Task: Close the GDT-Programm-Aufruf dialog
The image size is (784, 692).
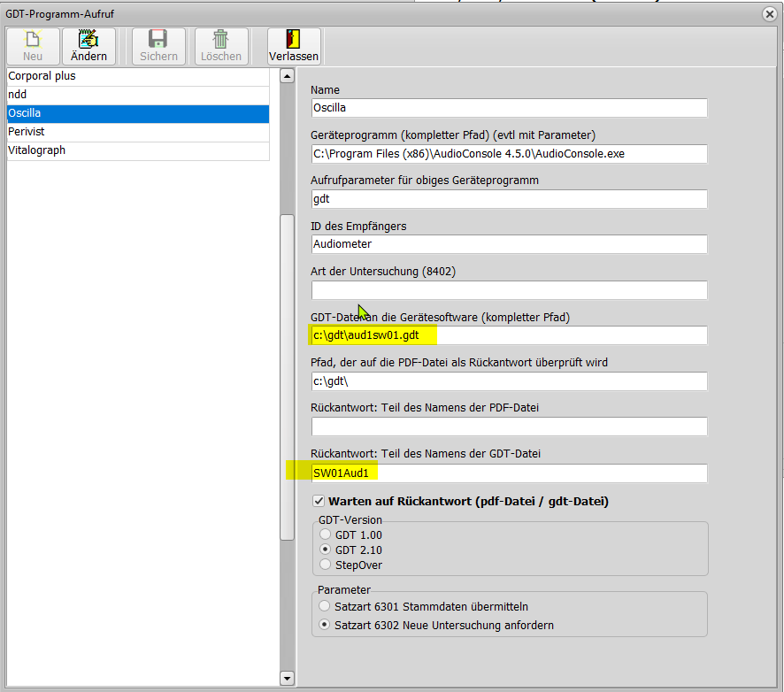Action: click(770, 13)
